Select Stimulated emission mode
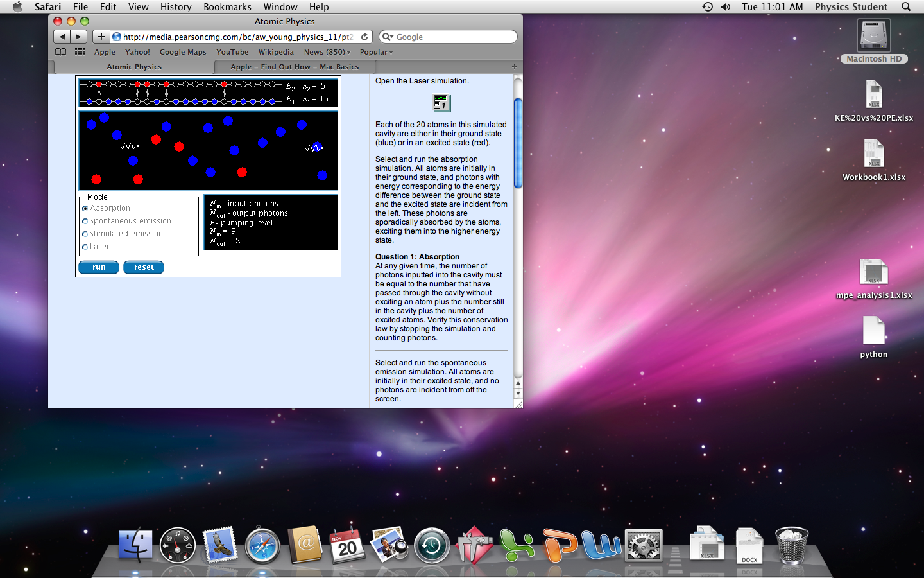The image size is (924, 578). [123, 234]
